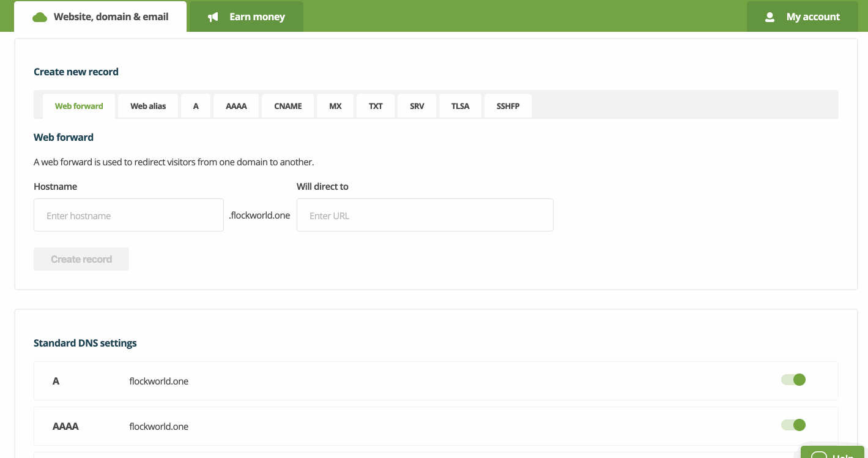Select the MX record tab
This screenshot has width=868, height=458.
pos(335,106)
